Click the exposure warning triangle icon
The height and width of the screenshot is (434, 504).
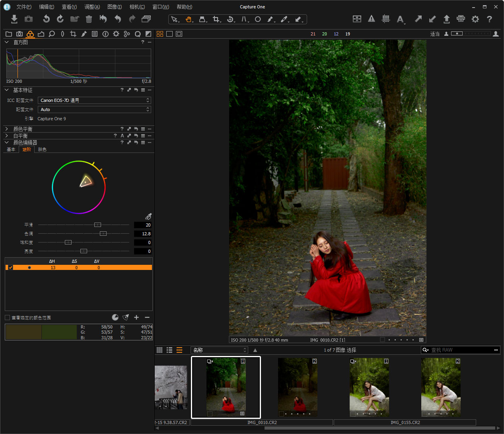coord(371,19)
